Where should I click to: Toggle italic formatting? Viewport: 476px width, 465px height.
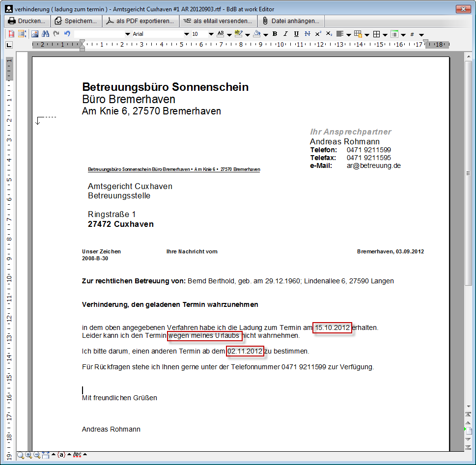[285, 34]
